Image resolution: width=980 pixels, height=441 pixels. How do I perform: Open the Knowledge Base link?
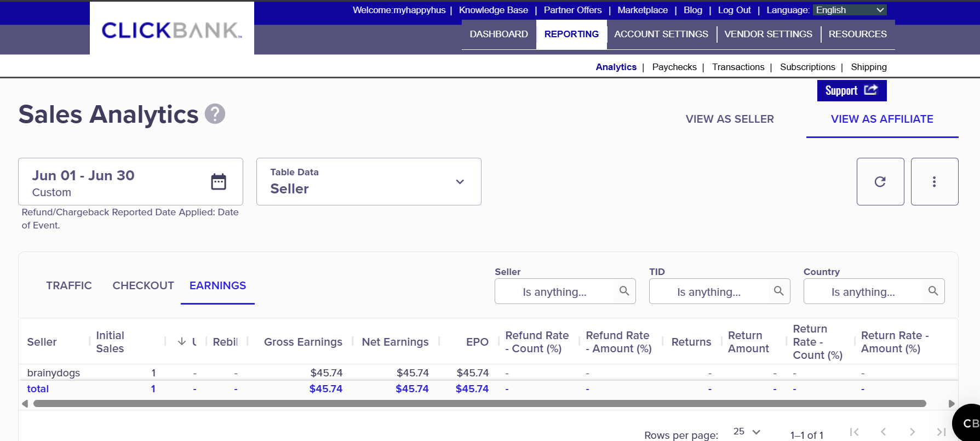point(493,10)
